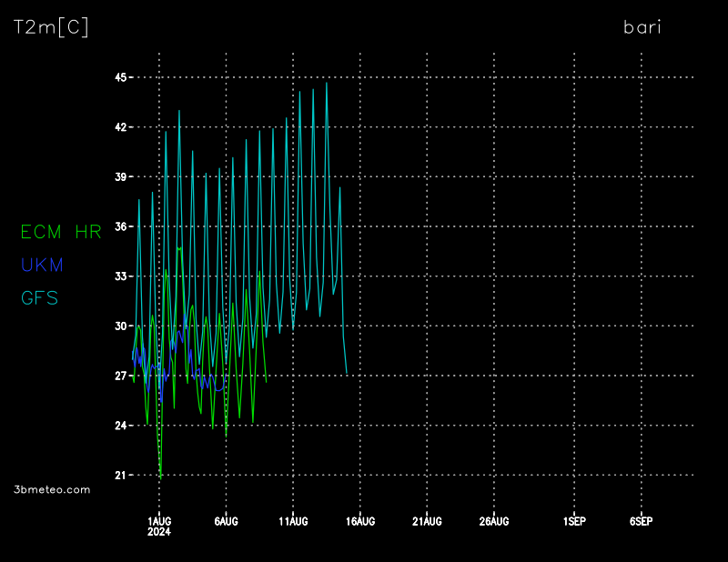This screenshot has width=728, height=562.
Task: Select the 1AUG 2024 date marker
Action: [x=159, y=526]
